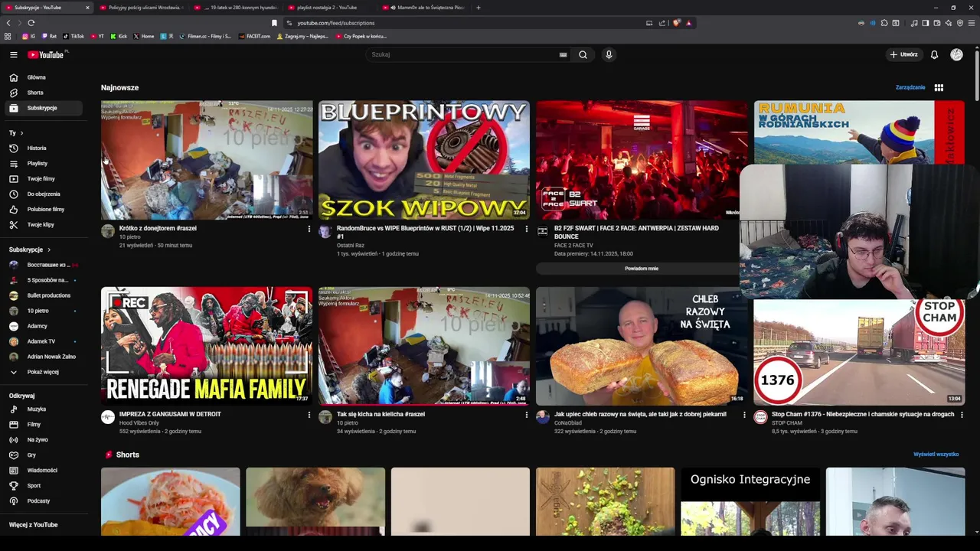
Task: Click in the Szukaj search field
Action: 463,54
